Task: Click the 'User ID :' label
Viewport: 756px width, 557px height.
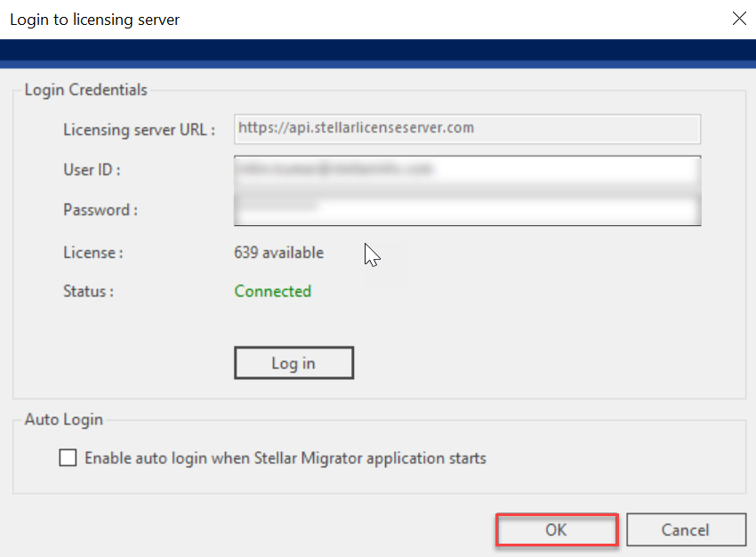Action: [x=92, y=170]
